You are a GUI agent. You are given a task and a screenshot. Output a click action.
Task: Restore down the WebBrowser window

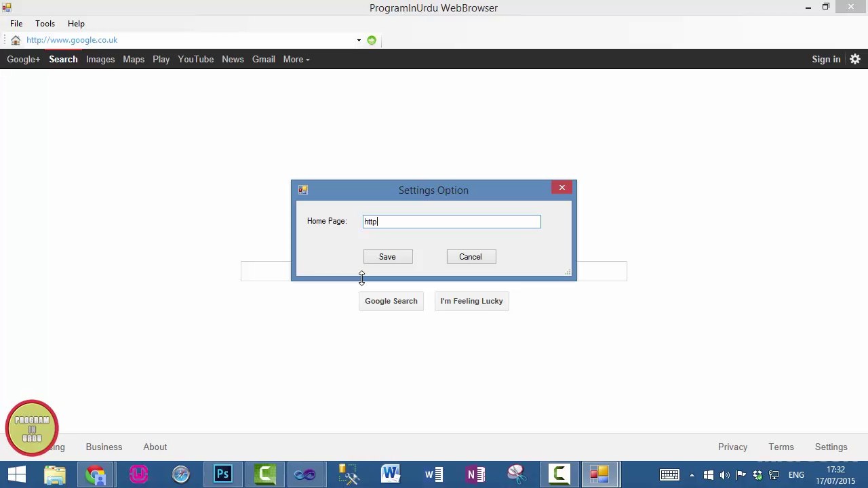point(826,7)
